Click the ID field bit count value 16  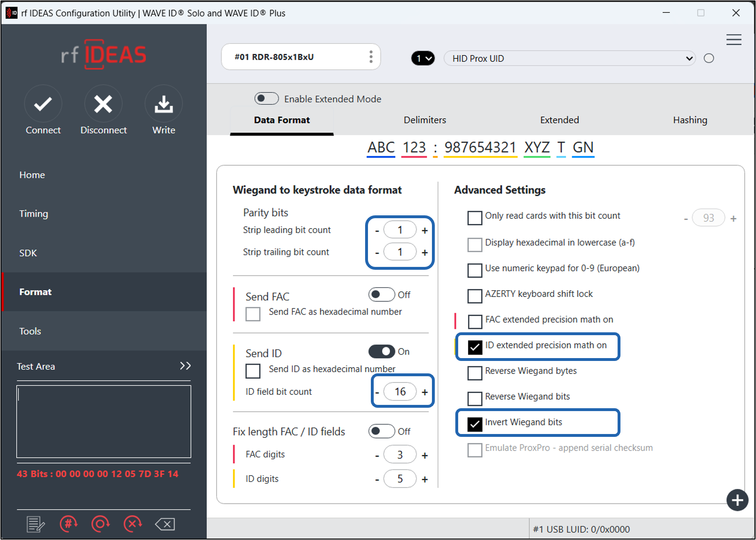click(400, 392)
